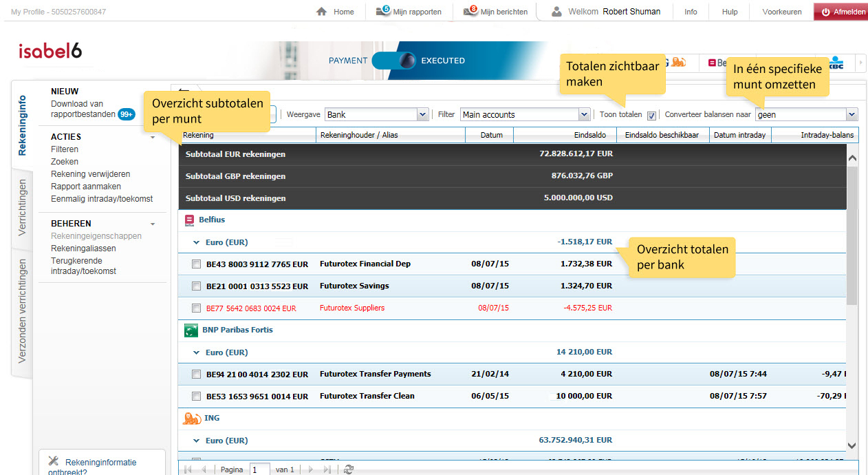
Task: Click the refresh icon in pagination bar
Action: 349,469
